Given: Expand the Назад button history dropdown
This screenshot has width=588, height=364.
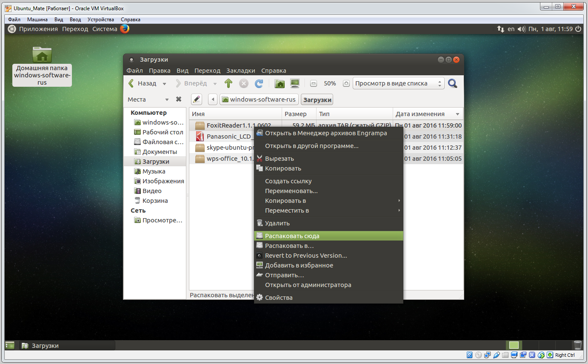Looking at the screenshot, I should (164, 83).
